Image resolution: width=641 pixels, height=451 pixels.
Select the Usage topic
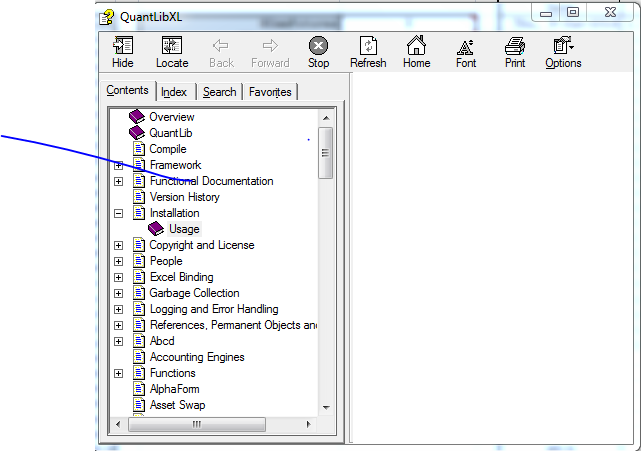[184, 229]
